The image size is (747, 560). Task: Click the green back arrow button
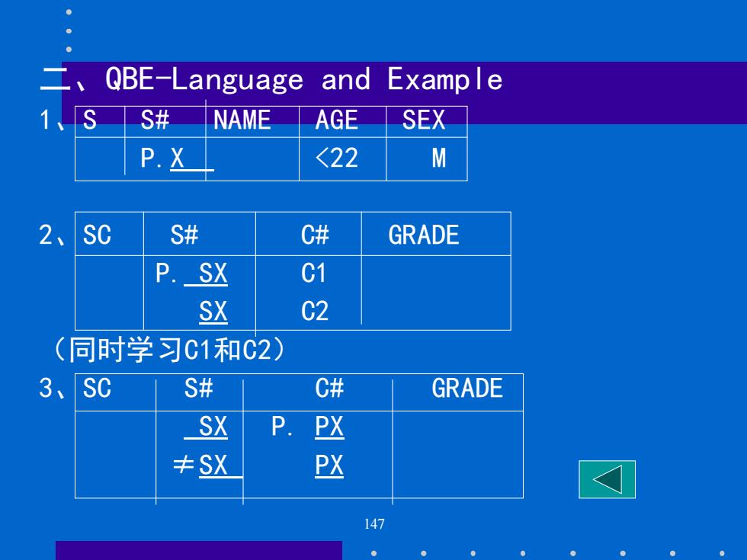click(607, 479)
